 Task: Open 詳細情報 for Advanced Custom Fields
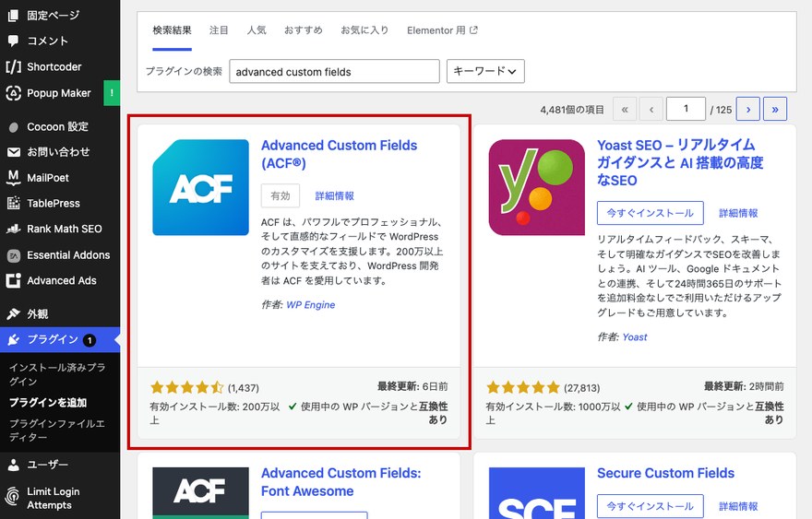pos(335,196)
